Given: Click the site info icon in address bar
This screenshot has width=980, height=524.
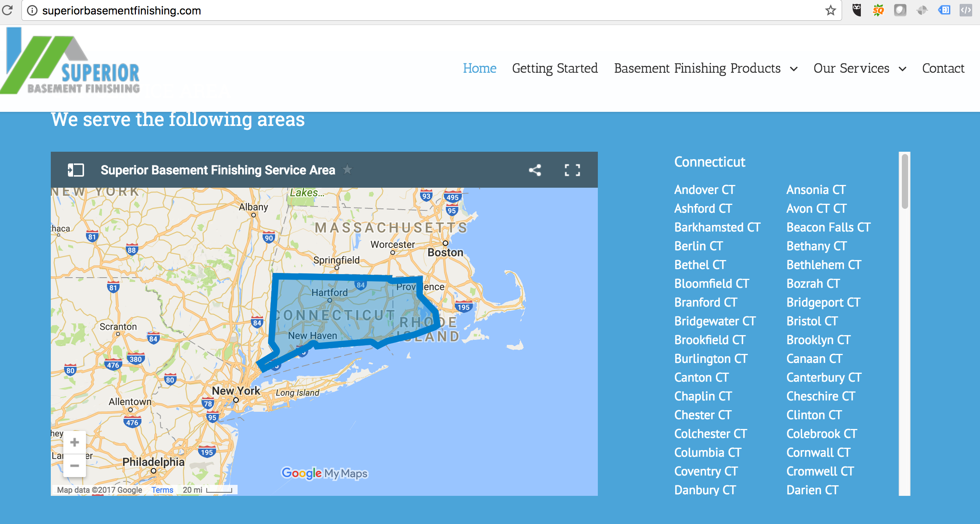Looking at the screenshot, I should click(32, 11).
